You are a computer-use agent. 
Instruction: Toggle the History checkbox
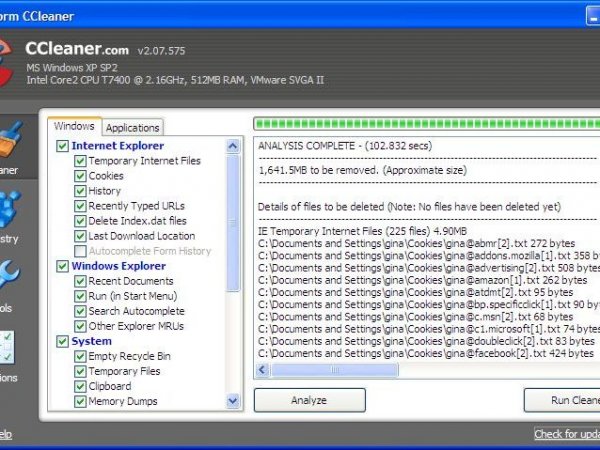pyautogui.click(x=80, y=191)
